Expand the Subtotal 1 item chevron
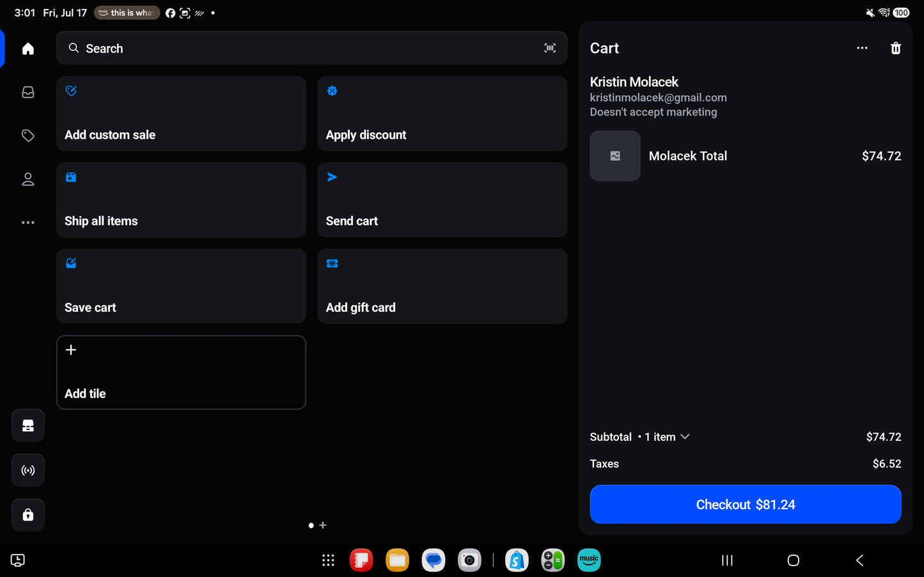Image resolution: width=924 pixels, height=577 pixels. [685, 436]
